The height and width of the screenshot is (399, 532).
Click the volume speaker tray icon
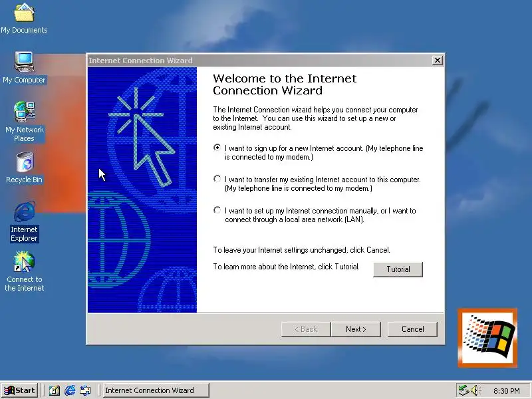click(475, 390)
